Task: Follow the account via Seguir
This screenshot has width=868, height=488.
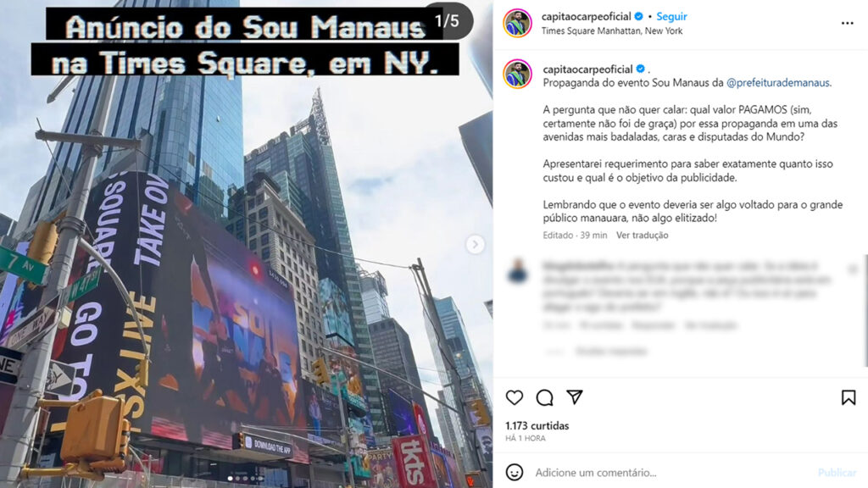Action: [671, 17]
